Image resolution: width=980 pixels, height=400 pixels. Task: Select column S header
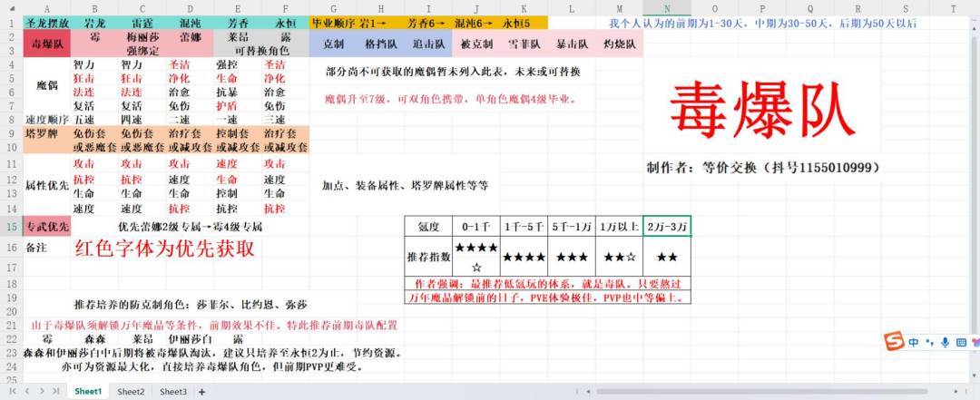click(x=905, y=8)
